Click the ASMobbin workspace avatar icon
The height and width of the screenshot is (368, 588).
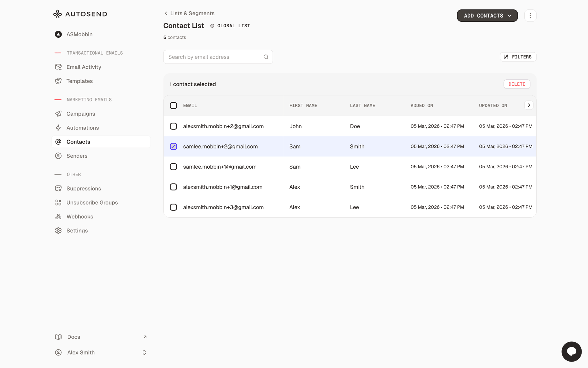point(58,34)
